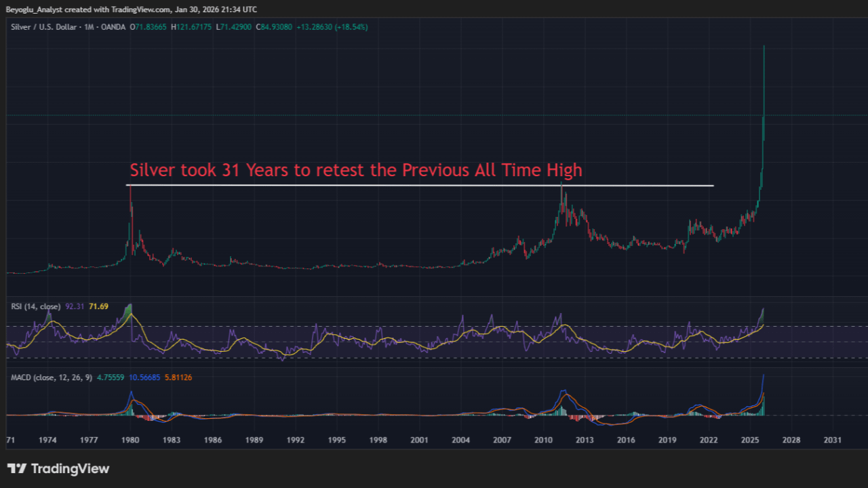Click the MACD (close, 12, 26, 9) label

[x=52, y=378]
